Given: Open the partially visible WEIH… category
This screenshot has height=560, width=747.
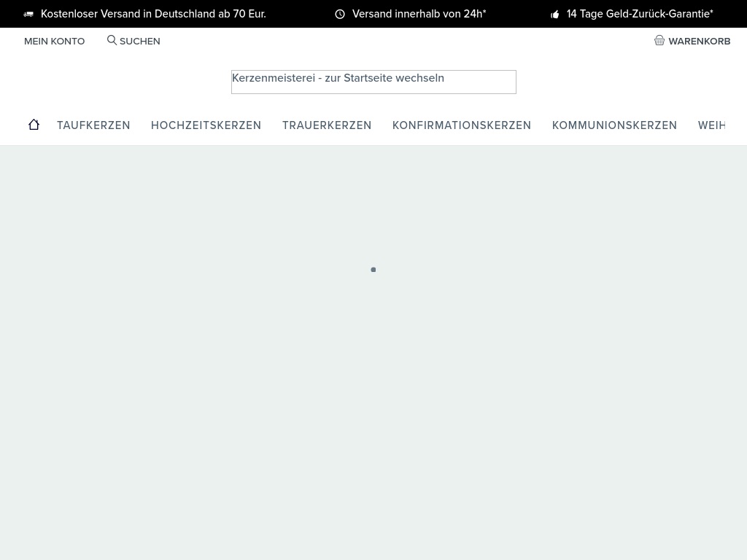Looking at the screenshot, I should (713, 125).
